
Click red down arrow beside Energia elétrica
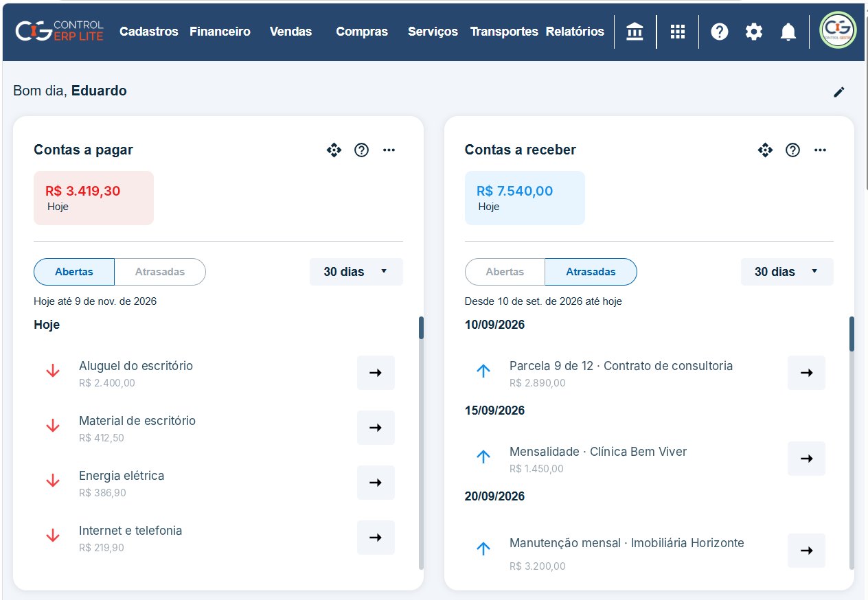tap(53, 481)
